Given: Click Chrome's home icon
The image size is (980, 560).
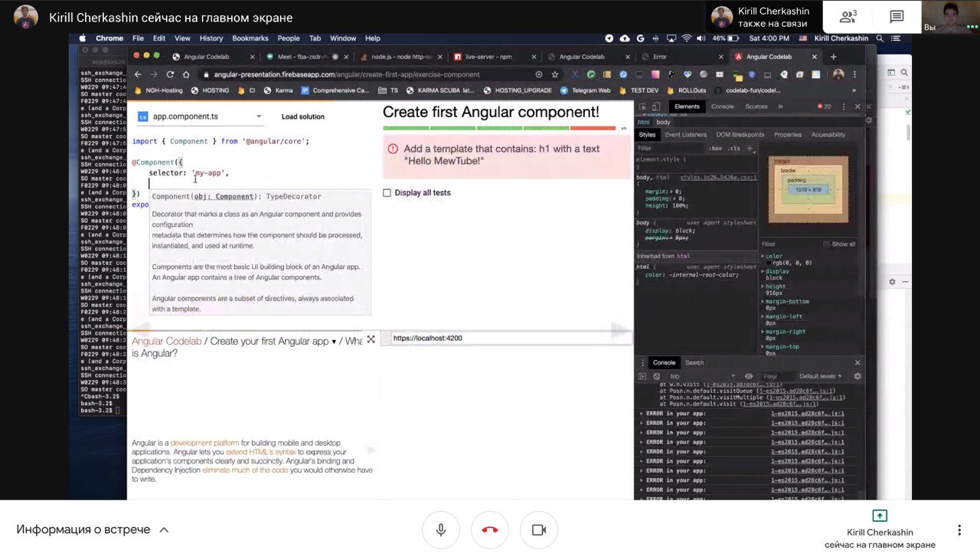Looking at the screenshot, I should pyautogui.click(x=186, y=74).
